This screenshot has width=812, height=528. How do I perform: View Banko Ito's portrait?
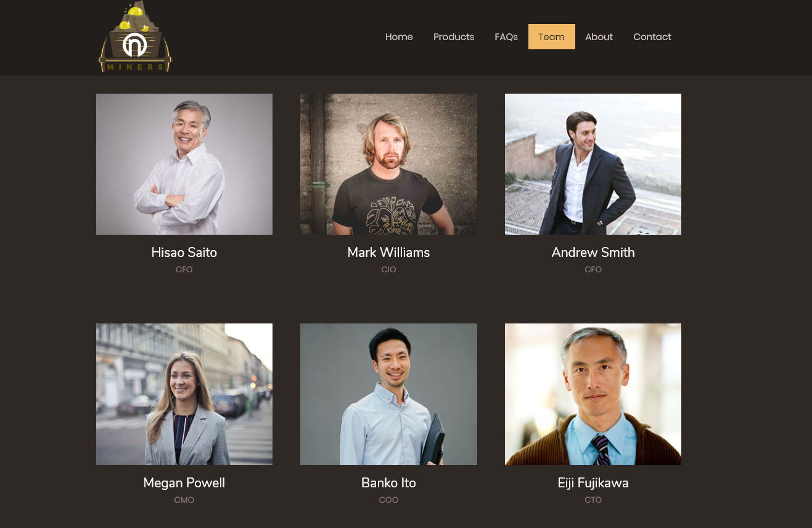388,394
